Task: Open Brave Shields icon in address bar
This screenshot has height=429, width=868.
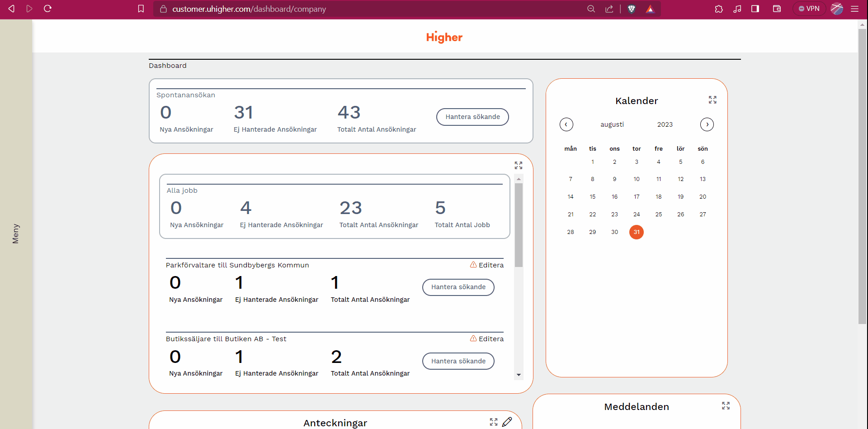Action: [632, 9]
